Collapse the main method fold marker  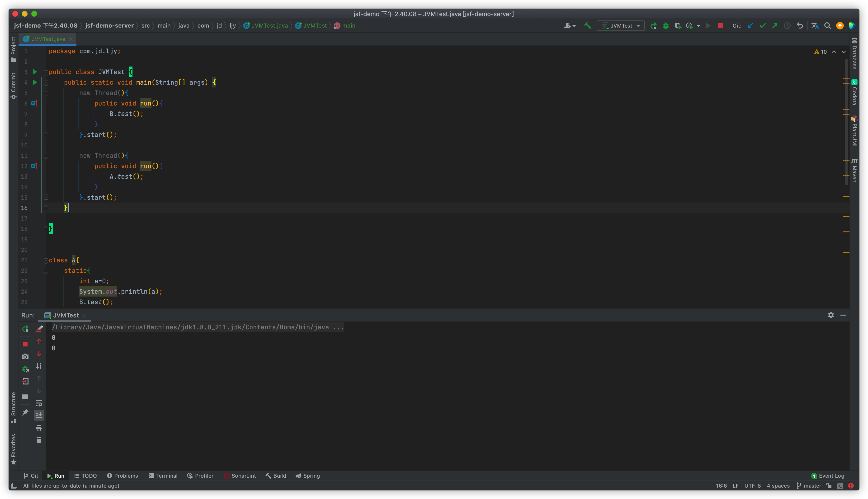46,83
